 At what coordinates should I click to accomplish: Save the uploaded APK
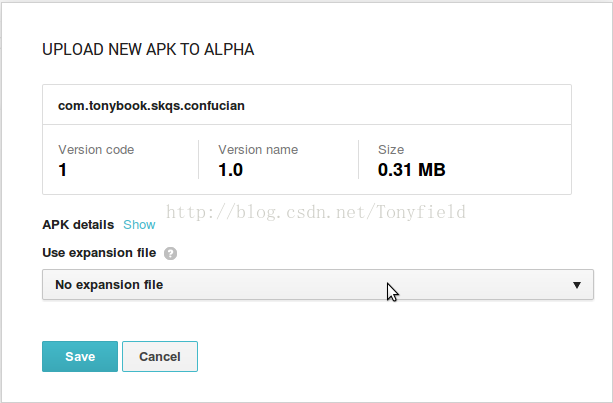click(x=80, y=356)
